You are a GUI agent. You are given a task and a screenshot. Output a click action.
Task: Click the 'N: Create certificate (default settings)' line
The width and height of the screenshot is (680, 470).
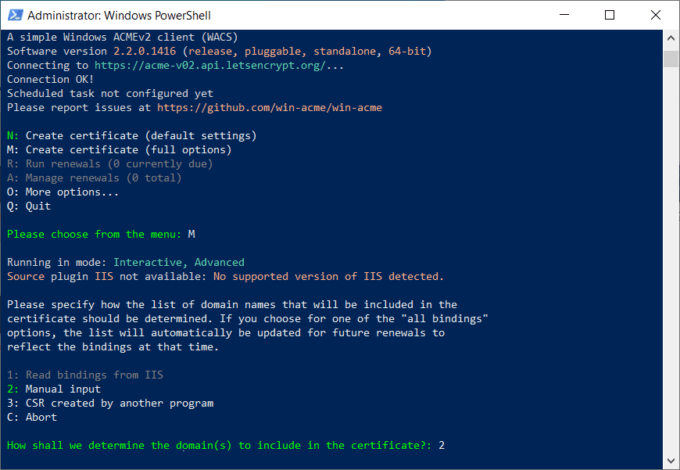point(132,136)
